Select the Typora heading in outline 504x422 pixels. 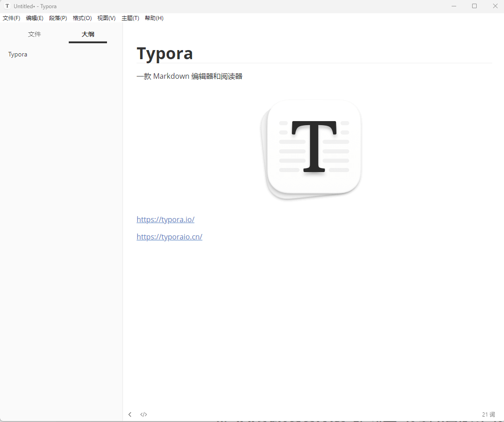(x=18, y=54)
